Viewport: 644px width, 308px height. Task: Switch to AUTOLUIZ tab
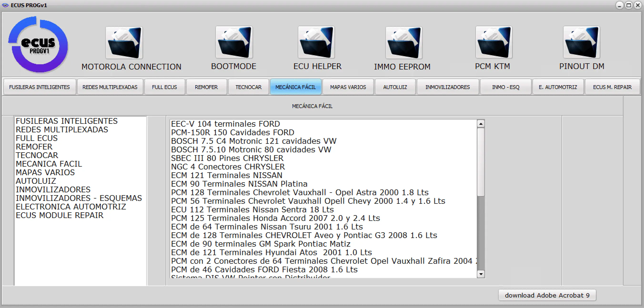click(395, 87)
